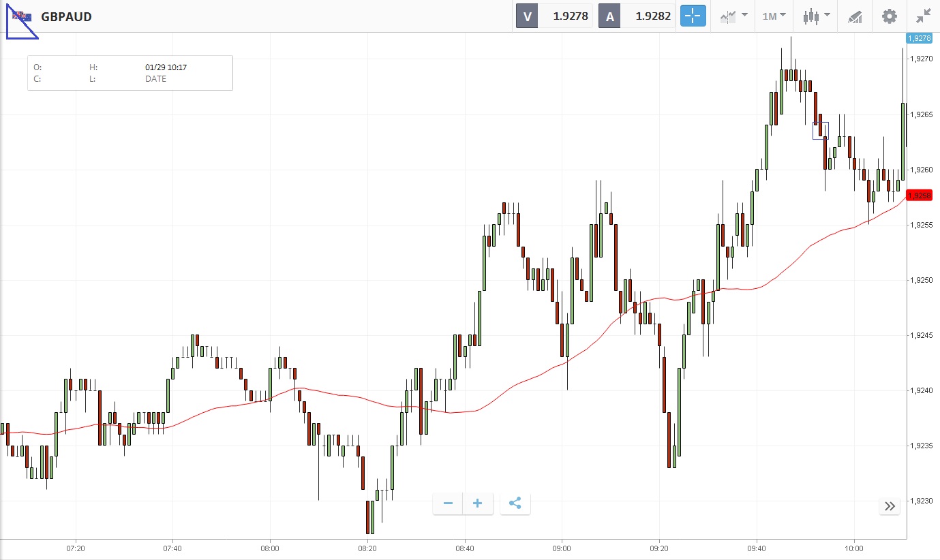
Task: Click the GBPAUD symbol title
Action: [x=66, y=16]
